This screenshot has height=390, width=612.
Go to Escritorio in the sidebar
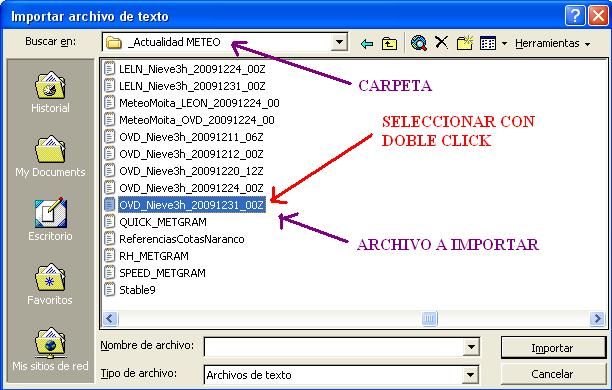(50, 220)
